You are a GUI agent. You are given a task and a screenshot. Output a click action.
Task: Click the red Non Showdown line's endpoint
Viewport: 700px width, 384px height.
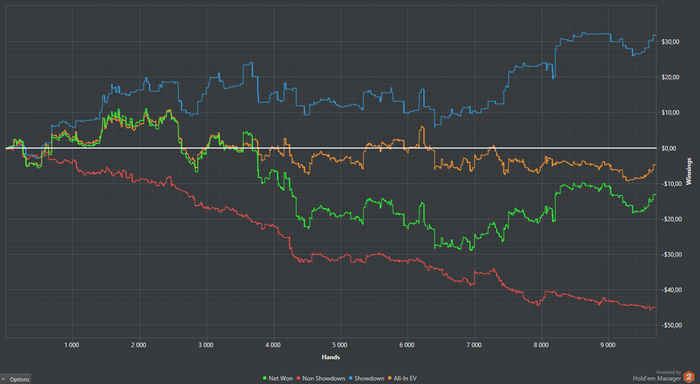(655, 308)
